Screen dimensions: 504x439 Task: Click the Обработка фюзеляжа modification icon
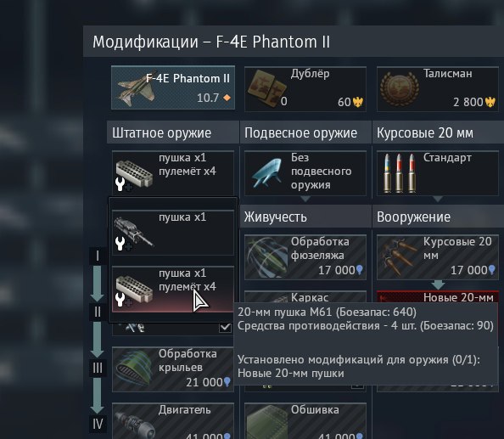coord(266,257)
